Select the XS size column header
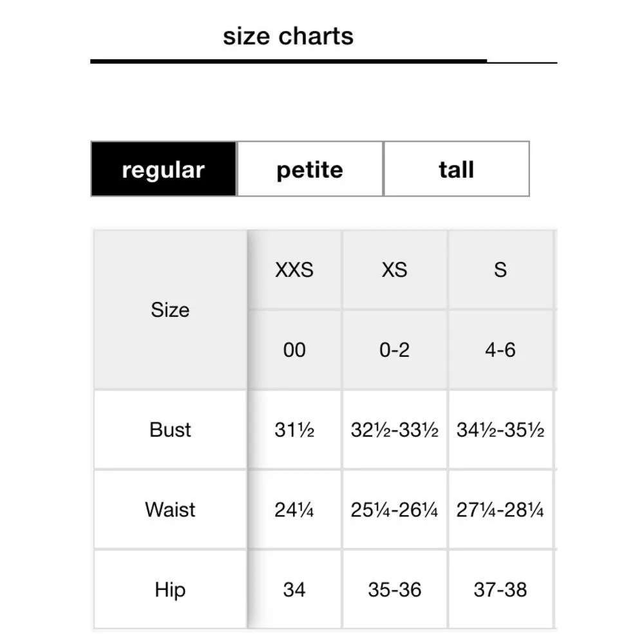The image size is (644, 644). pyautogui.click(x=394, y=269)
